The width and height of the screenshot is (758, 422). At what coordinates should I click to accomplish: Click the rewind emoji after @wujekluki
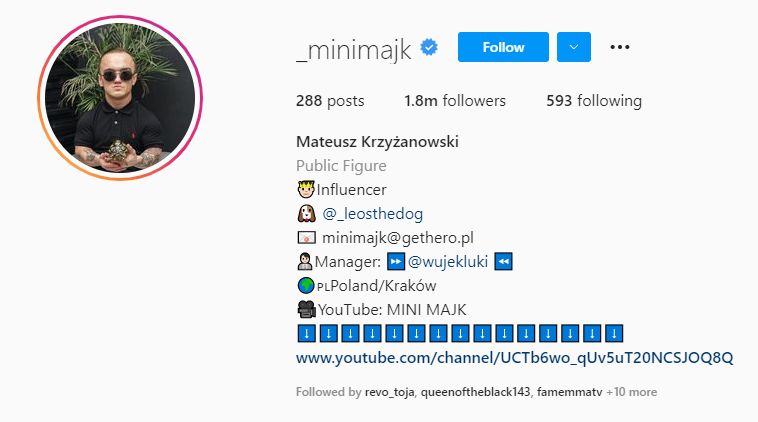(503, 262)
